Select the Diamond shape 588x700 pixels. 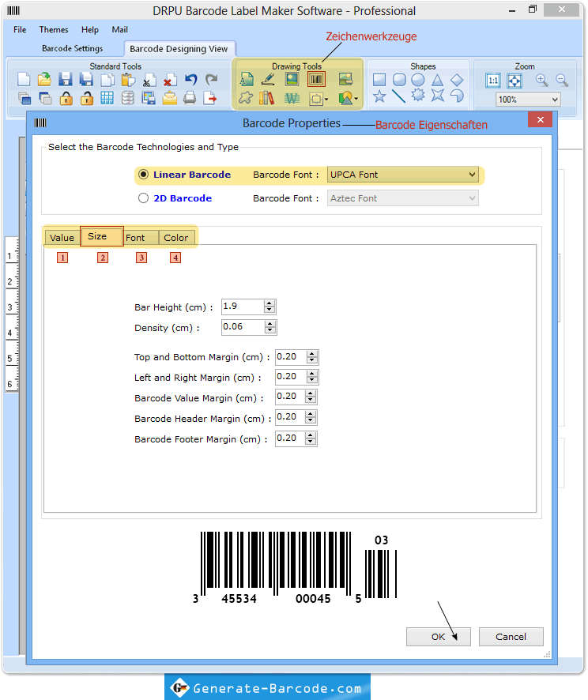click(457, 80)
